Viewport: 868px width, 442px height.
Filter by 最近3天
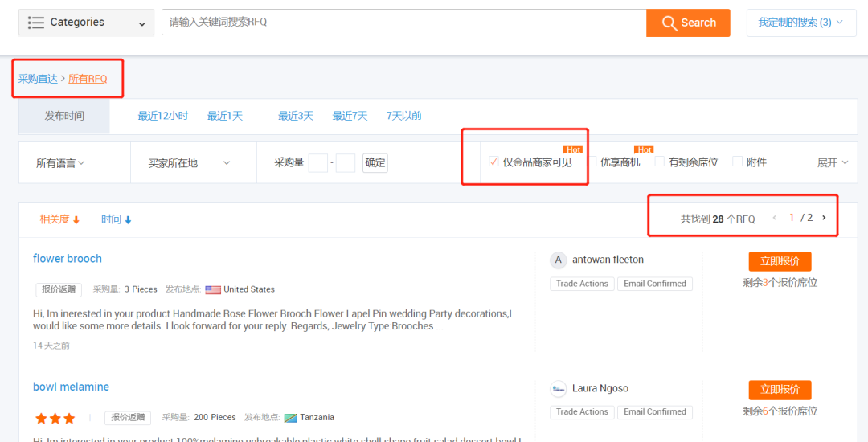(x=296, y=117)
